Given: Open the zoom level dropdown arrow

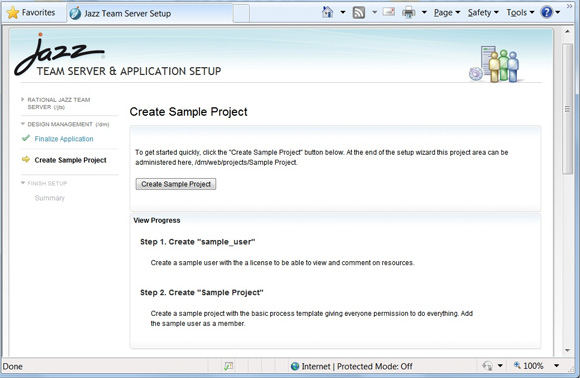Looking at the screenshot, I should click(x=556, y=366).
